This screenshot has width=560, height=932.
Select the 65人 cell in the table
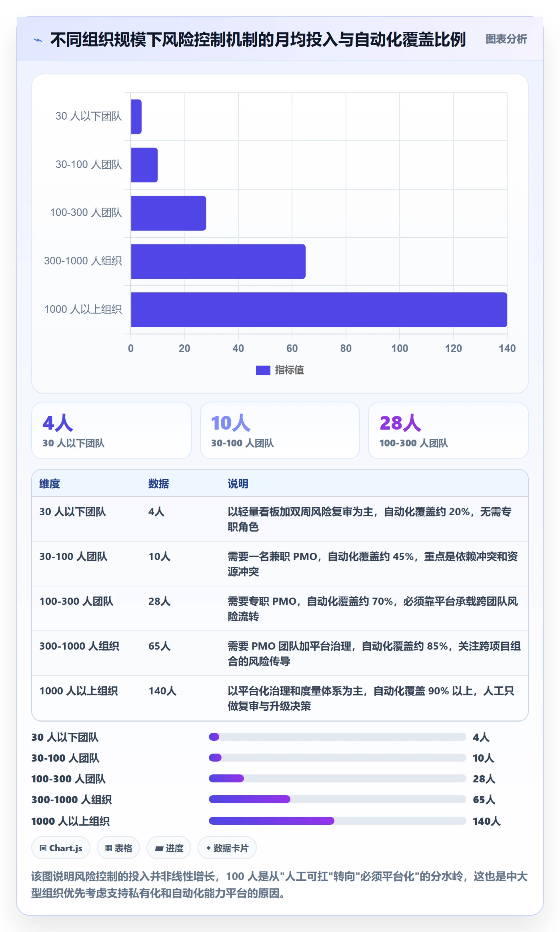point(159,646)
